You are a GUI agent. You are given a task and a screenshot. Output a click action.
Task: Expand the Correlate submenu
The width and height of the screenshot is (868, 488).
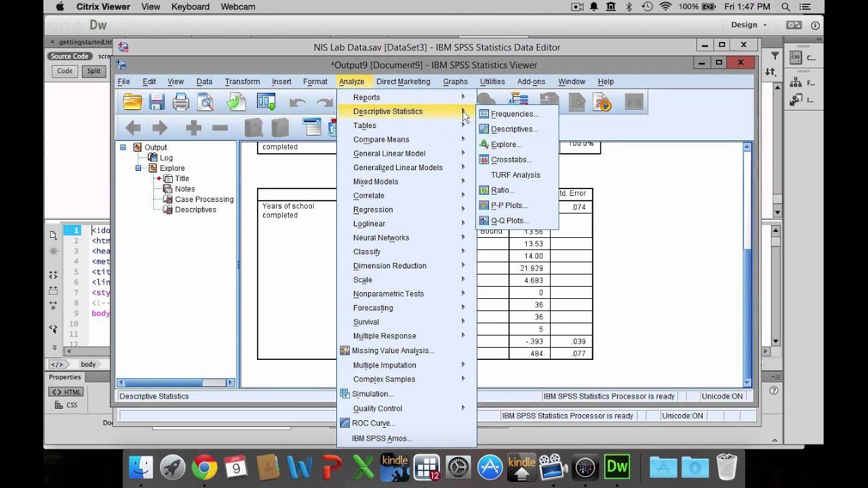point(407,196)
